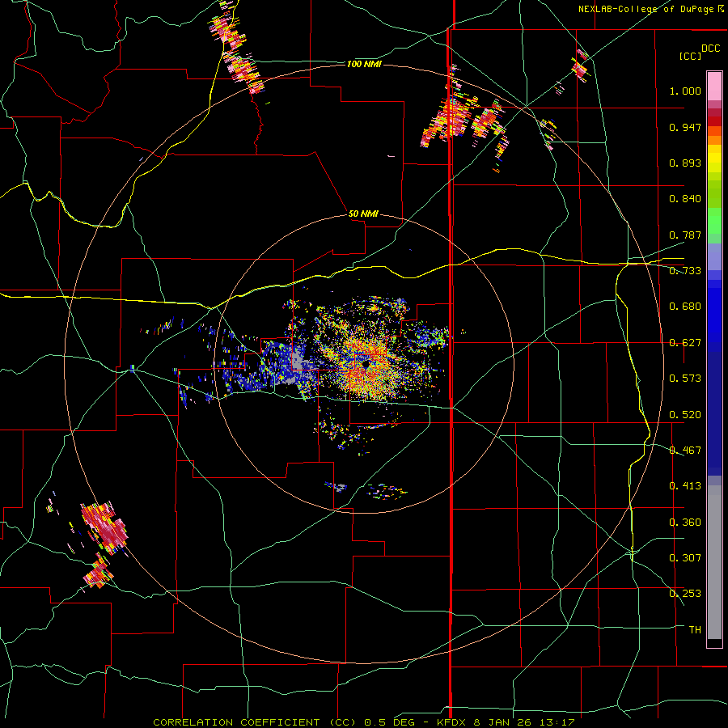Click the 100 NMI range ring label

click(364, 64)
